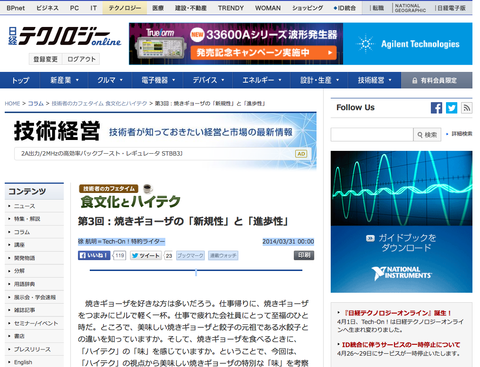This screenshot has height=367, width=480.
Task: Open 日経電子版 in the top bar
Action: click(x=451, y=8)
